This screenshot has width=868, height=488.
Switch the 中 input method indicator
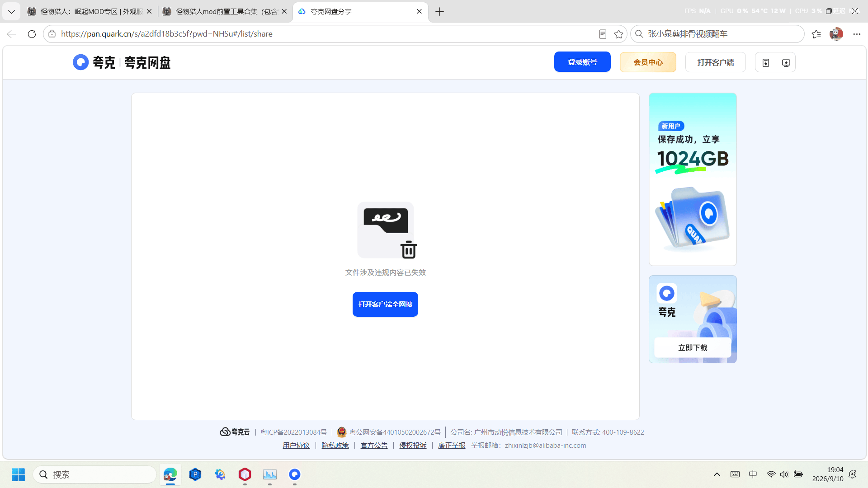pos(753,474)
